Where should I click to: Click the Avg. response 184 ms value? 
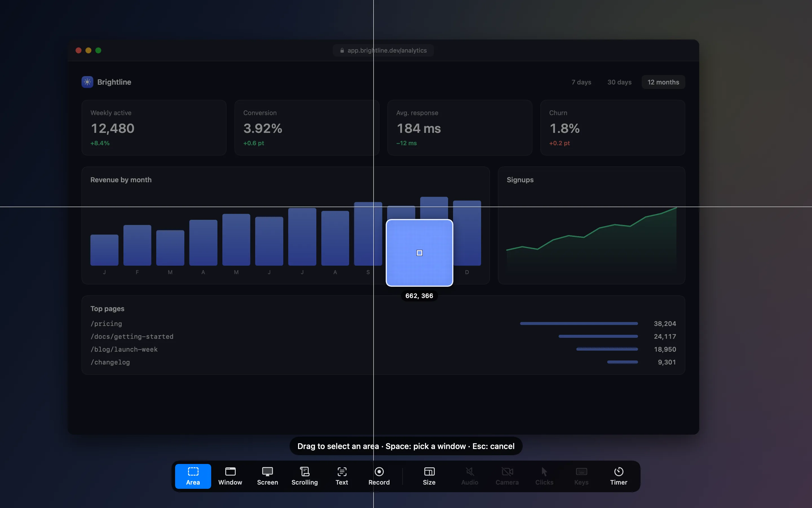(419, 128)
